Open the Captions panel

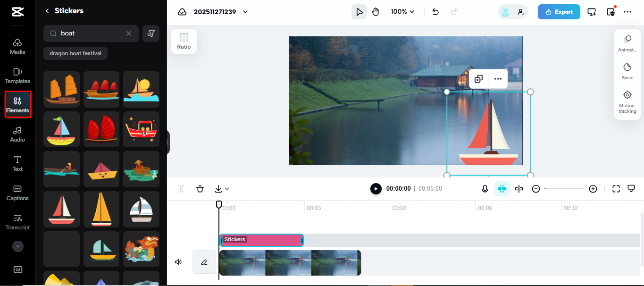17,193
